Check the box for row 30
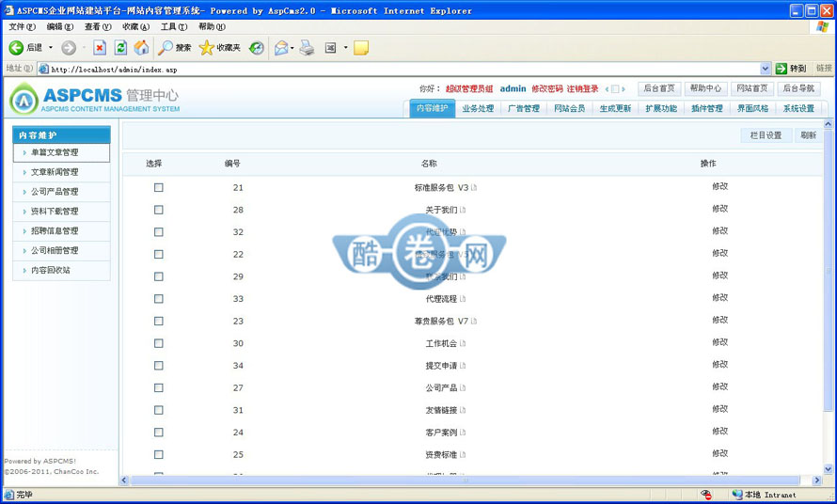This screenshot has width=837, height=504. click(159, 343)
